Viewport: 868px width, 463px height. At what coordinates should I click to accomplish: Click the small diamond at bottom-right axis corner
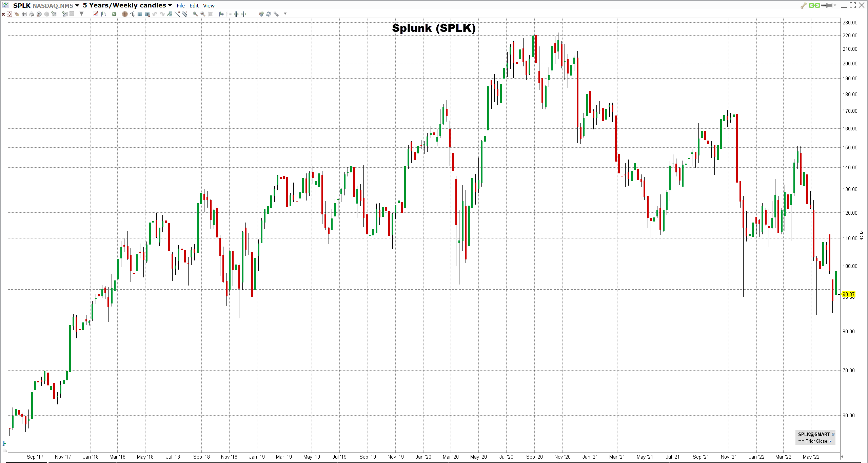click(842, 457)
